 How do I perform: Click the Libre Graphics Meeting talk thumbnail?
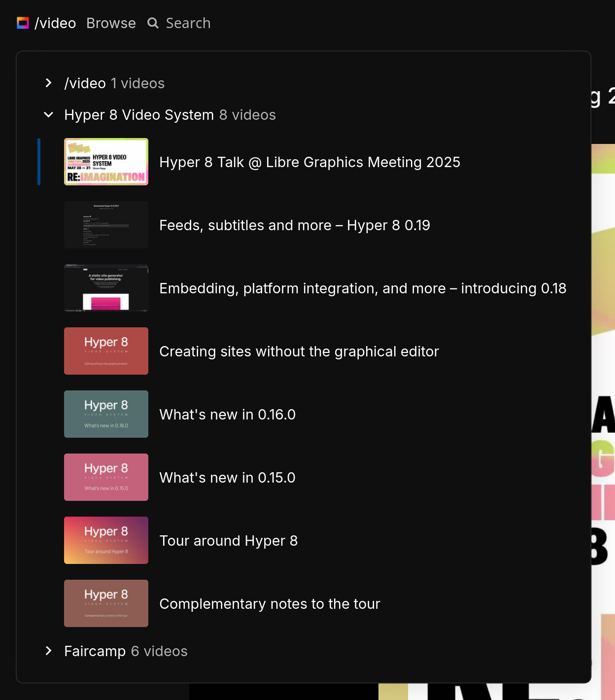(x=106, y=162)
